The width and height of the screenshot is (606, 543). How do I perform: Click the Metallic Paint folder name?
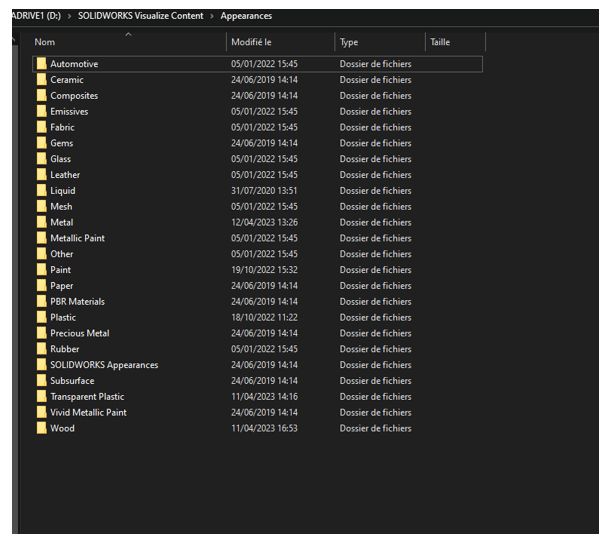[x=78, y=238]
